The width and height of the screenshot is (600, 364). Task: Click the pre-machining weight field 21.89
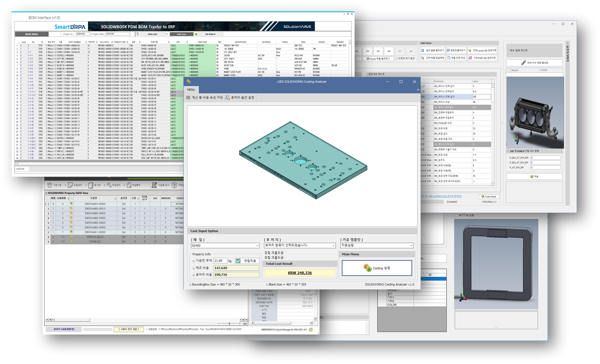(220, 261)
